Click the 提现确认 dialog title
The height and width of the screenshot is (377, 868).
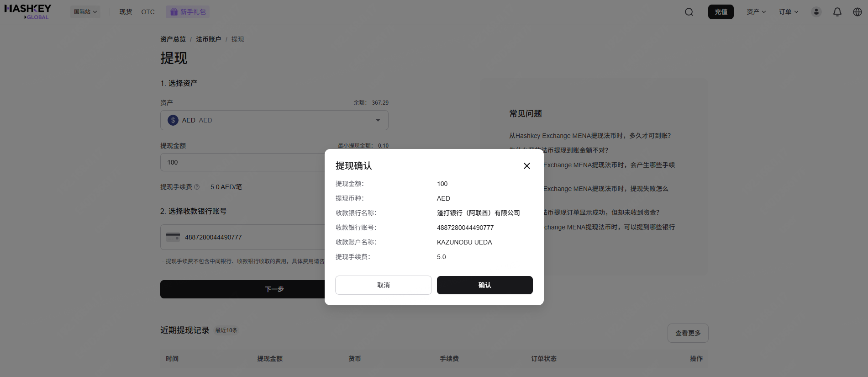[x=354, y=166]
